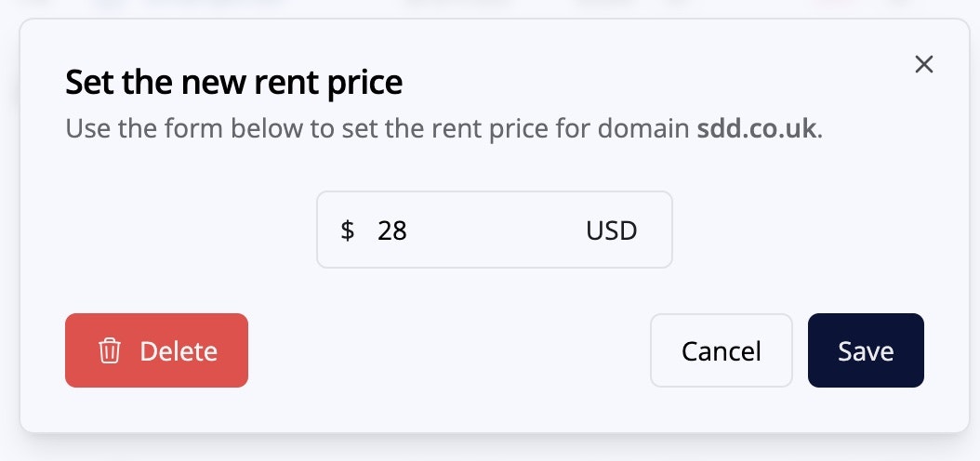Focus the rent price input field

(x=474, y=230)
